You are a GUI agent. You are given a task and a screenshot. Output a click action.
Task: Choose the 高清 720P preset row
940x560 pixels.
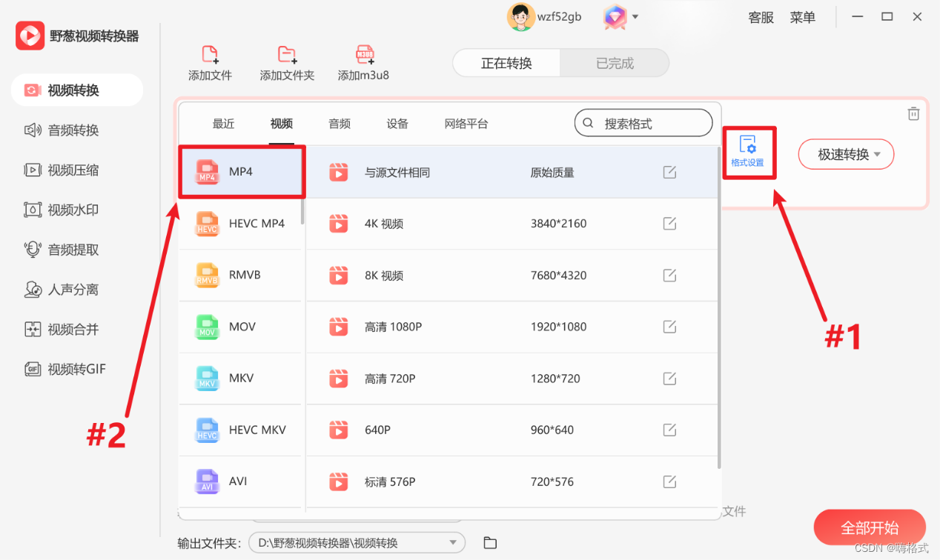[x=512, y=379]
